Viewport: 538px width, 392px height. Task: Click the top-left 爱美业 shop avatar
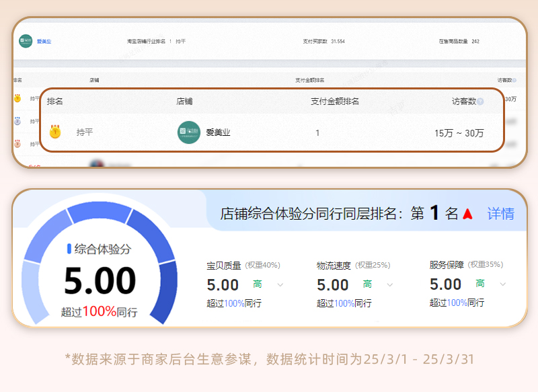26,41
